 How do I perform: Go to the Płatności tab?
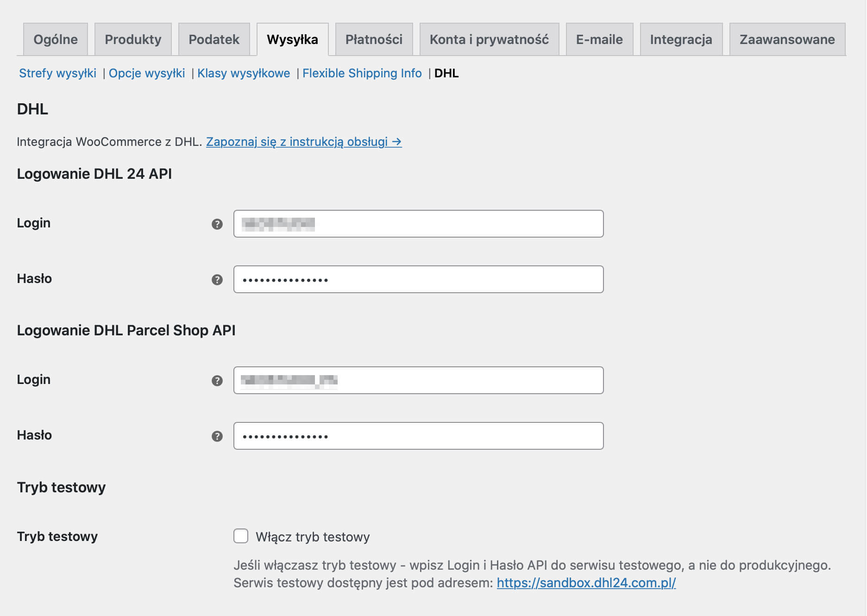point(374,39)
